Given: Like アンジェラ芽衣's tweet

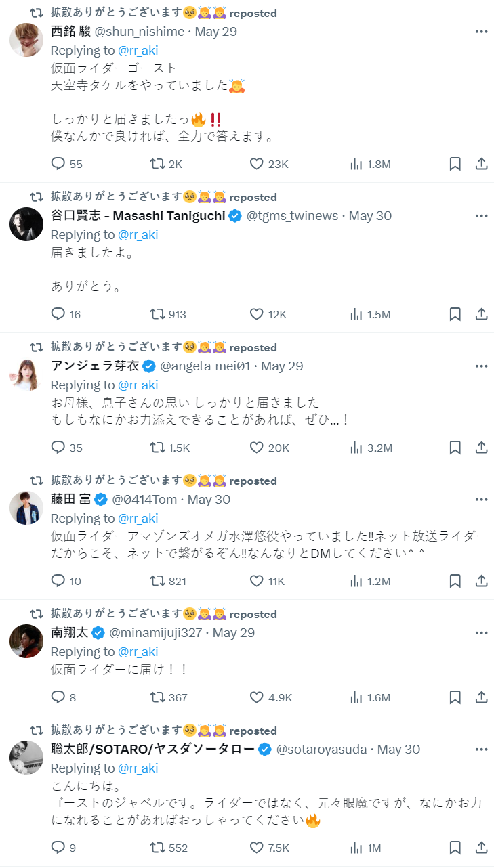Looking at the screenshot, I should pos(257,448).
